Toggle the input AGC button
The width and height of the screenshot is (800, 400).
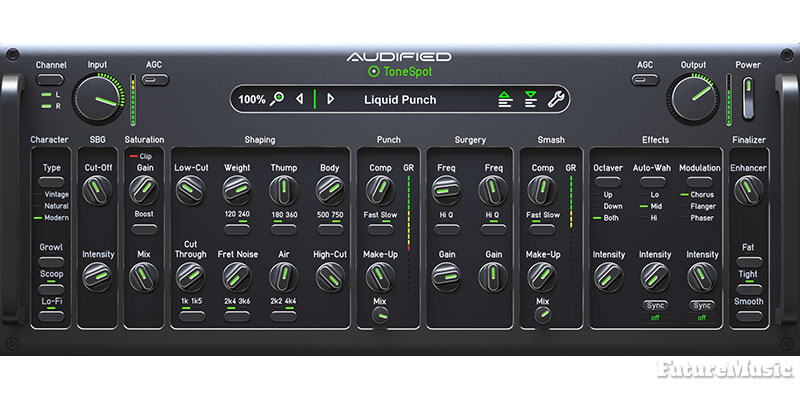[x=155, y=80]
